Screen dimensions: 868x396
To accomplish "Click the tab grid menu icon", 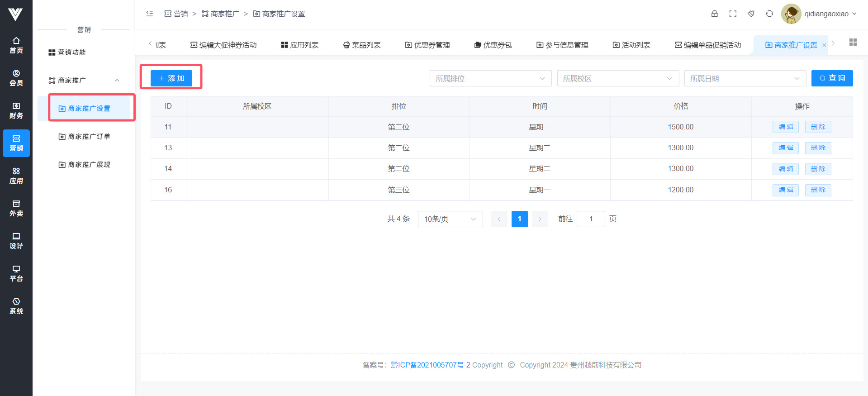I will pos(853,42).
